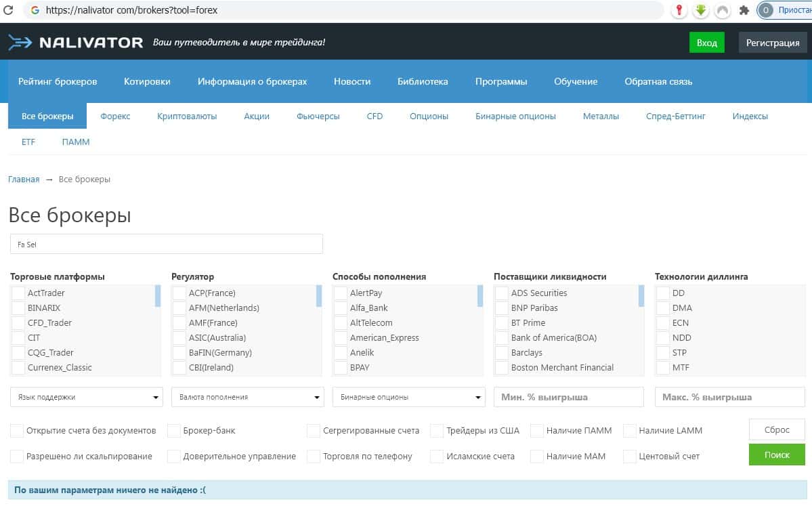Click the Мин. % выигрыша input field
Screen dimensions: 812x506
pyautogui.click(x=569, y=397)
